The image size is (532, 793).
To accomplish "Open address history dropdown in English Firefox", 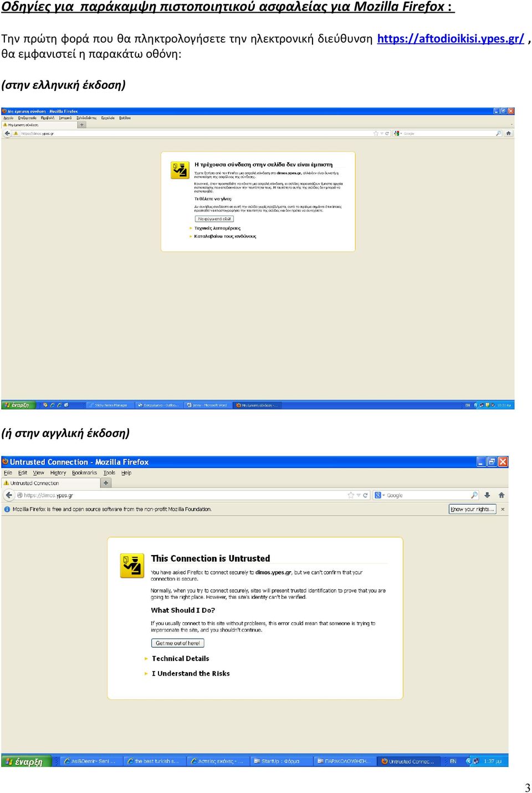I will (x=359, y=495).
